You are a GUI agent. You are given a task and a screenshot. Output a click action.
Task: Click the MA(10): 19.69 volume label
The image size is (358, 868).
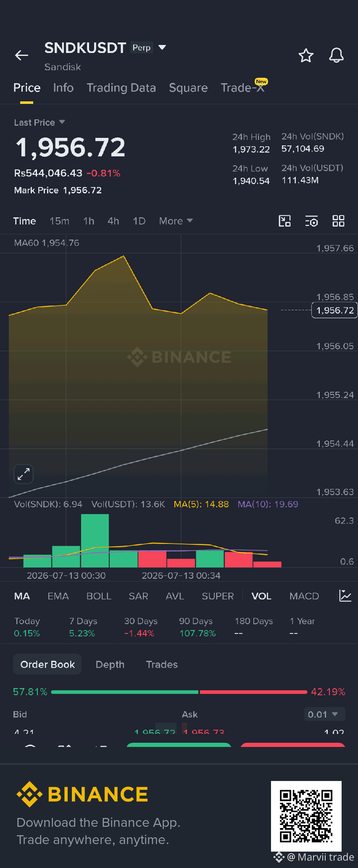(x=268, y=504)
